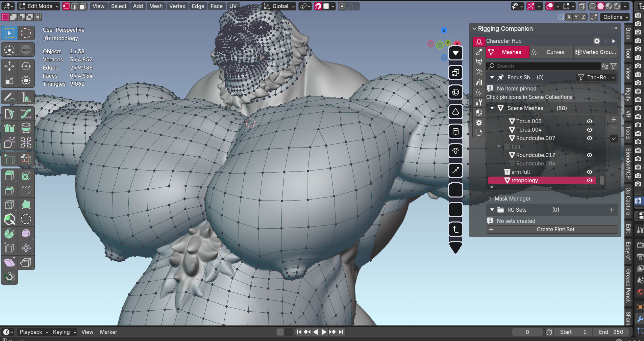
Task: Hide the Torus.003 mesh
Action: point(590,122)
